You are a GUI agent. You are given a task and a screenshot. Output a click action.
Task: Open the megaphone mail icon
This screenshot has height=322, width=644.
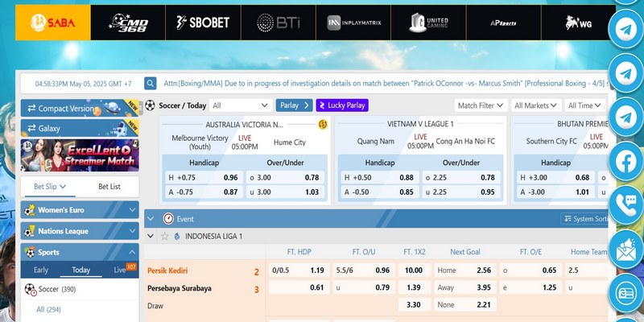point(625,250)
